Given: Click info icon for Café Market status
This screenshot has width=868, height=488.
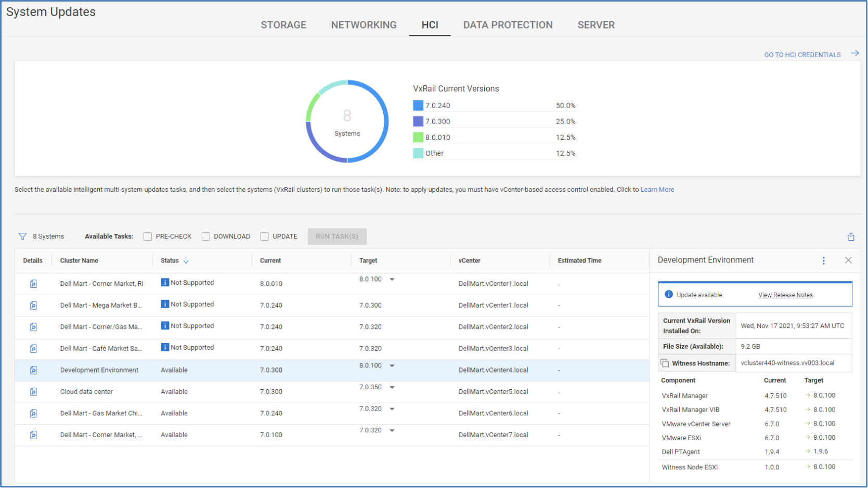Looking at the screenshot, I should click(165, 347).
